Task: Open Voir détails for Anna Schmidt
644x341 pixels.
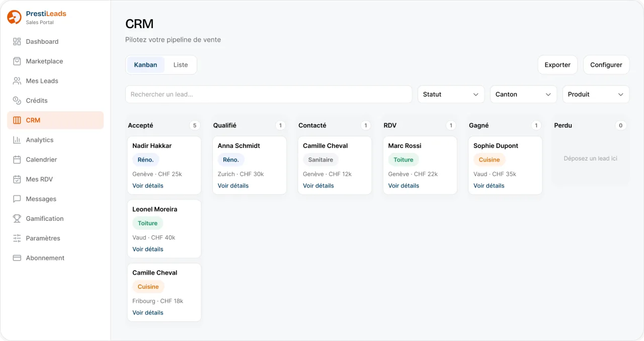Action: coord(233,186)
